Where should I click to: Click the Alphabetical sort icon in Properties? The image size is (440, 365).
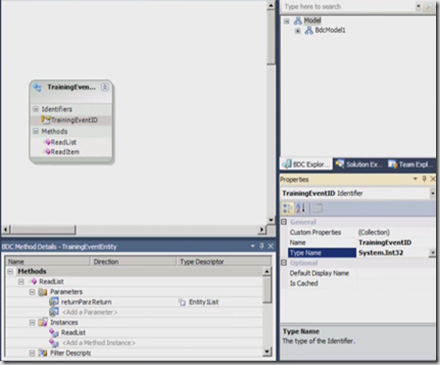(301, 209)
